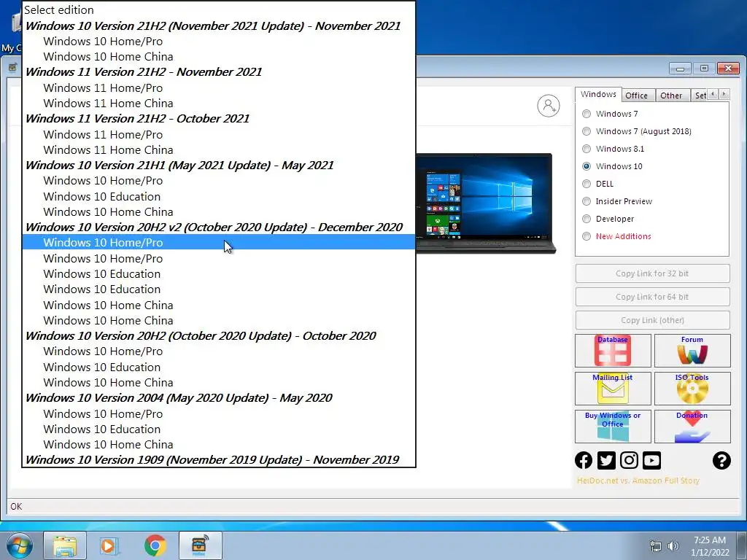747x560 pixels.
Task: Select the Insider Preview radio button
Action: click(587, 201)
